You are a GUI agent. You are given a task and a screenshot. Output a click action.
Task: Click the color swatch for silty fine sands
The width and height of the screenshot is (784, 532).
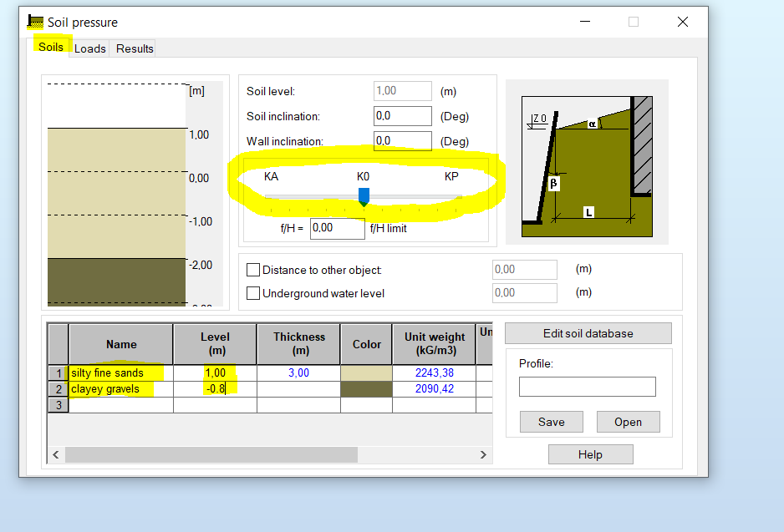(x=365, y=372)
